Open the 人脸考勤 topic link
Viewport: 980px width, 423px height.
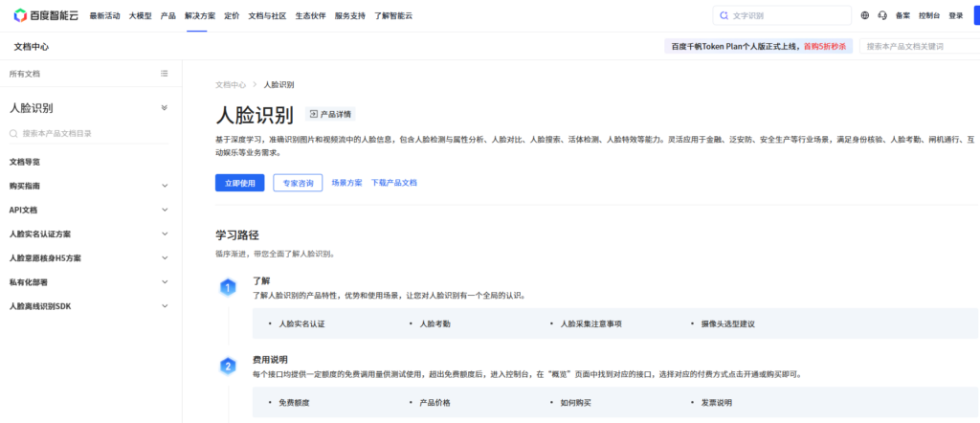point(435,323)
